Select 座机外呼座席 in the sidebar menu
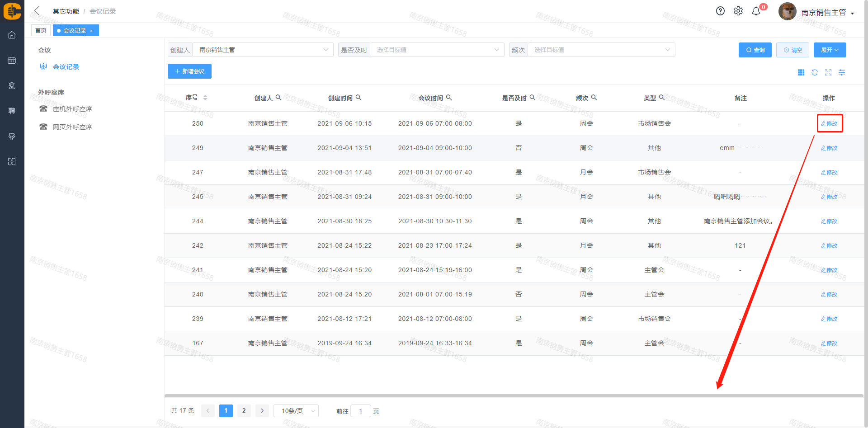The height and width of the screenshot is (428, 868). point(72,109)
